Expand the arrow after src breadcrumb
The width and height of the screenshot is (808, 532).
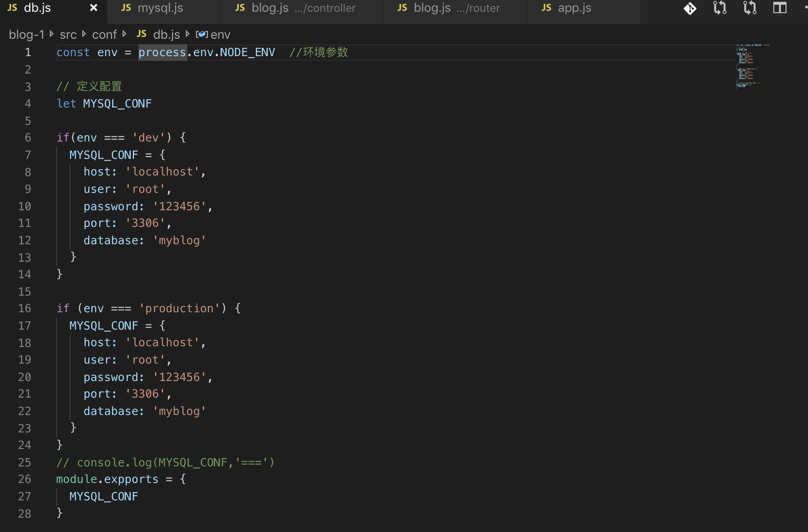[x=84, y=34]
